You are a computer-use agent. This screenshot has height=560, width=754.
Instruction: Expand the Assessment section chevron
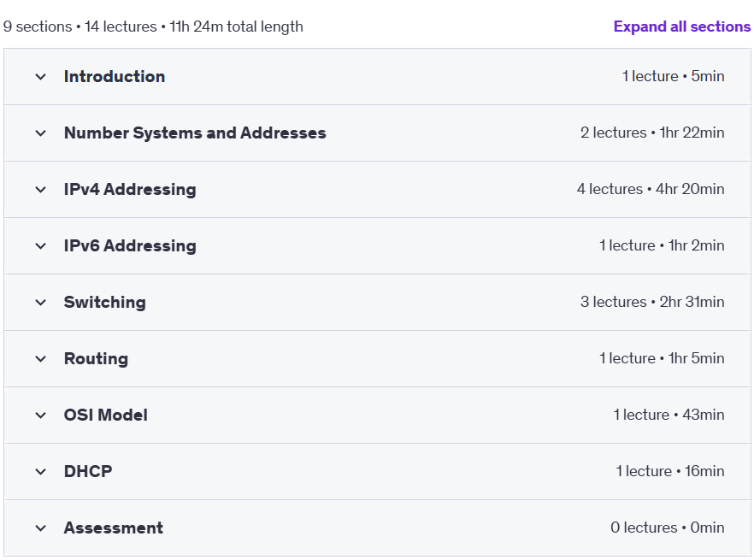point(41,528)
